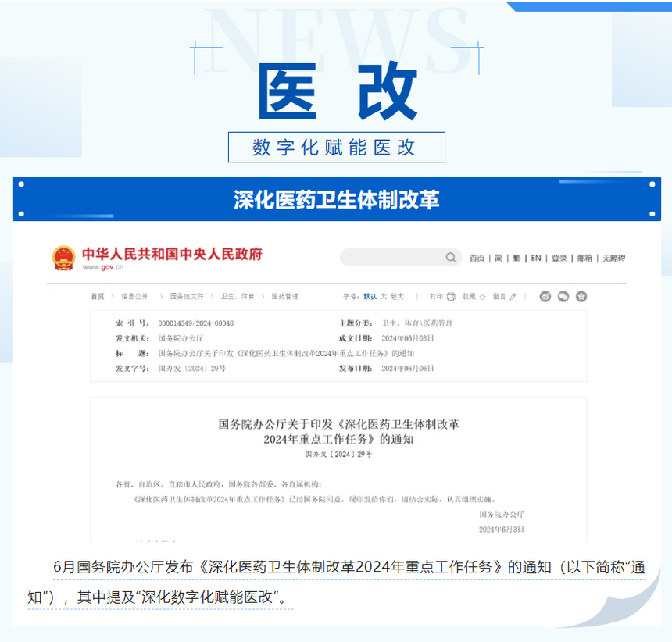Open 信息公开 breadcrumb item
This screenshot has height=642, width=672.
point(134,296)
